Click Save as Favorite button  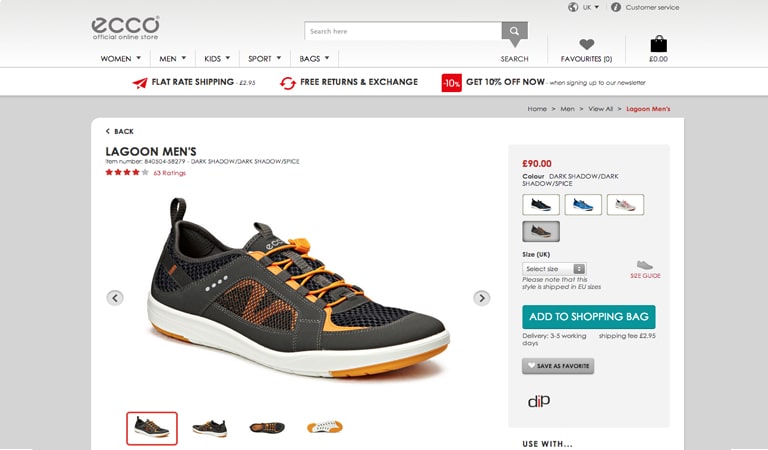tap(558, 366)
